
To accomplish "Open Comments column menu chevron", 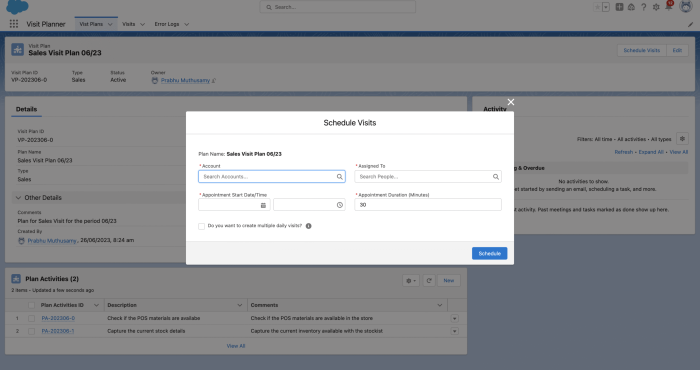I will pyautogui.click(x=440, y=305).
